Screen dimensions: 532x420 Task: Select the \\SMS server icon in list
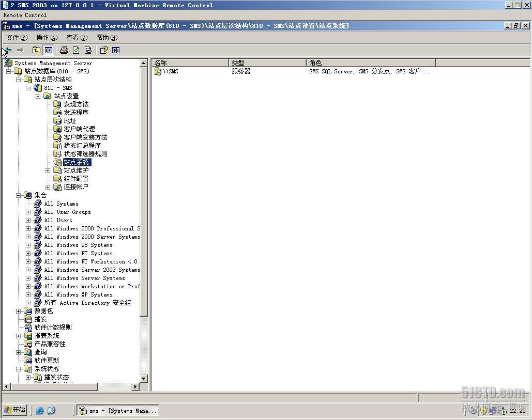pos(158,71)
